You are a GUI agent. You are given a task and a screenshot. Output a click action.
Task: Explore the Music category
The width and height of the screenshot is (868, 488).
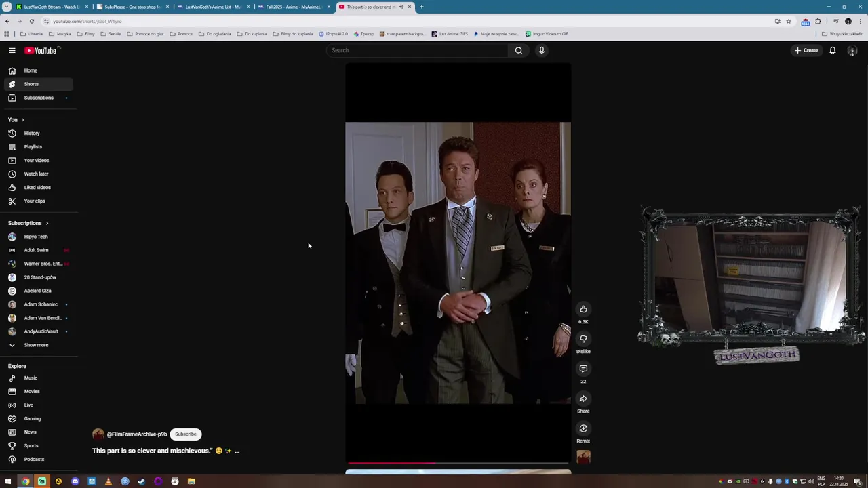(x=37, y=378)
